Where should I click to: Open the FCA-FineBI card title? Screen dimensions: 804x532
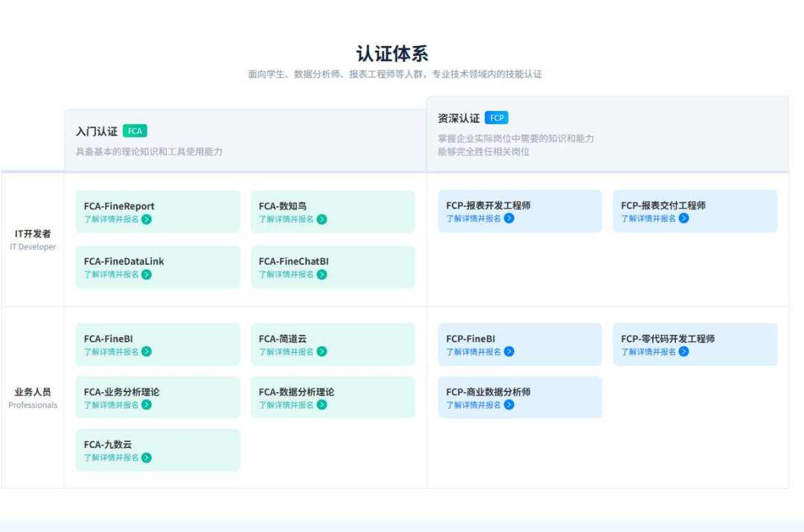(108, 339)
